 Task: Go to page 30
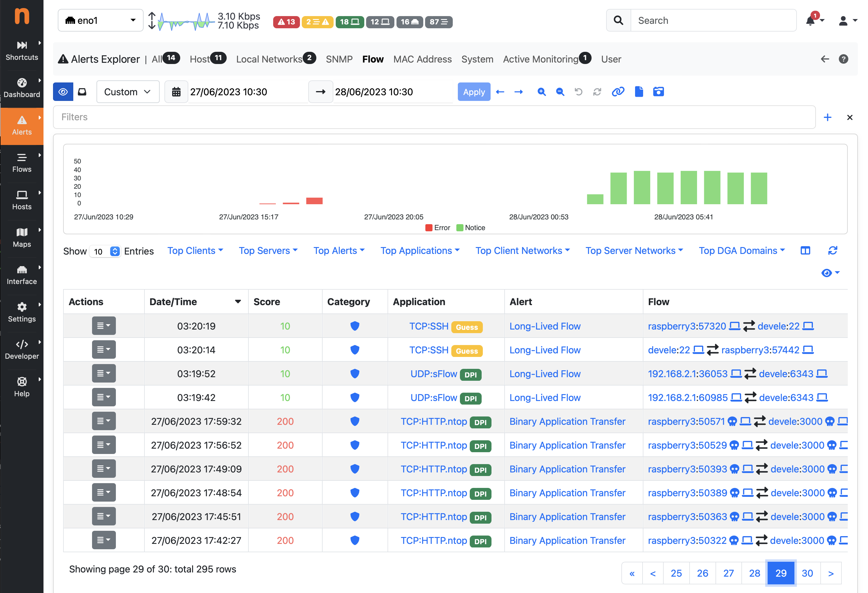(807, 573)
